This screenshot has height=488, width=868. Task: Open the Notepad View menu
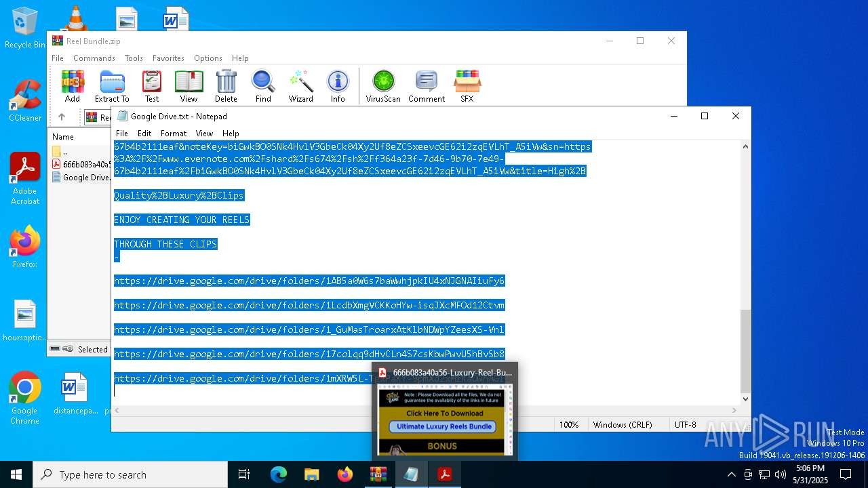click(x=204, y=134)
